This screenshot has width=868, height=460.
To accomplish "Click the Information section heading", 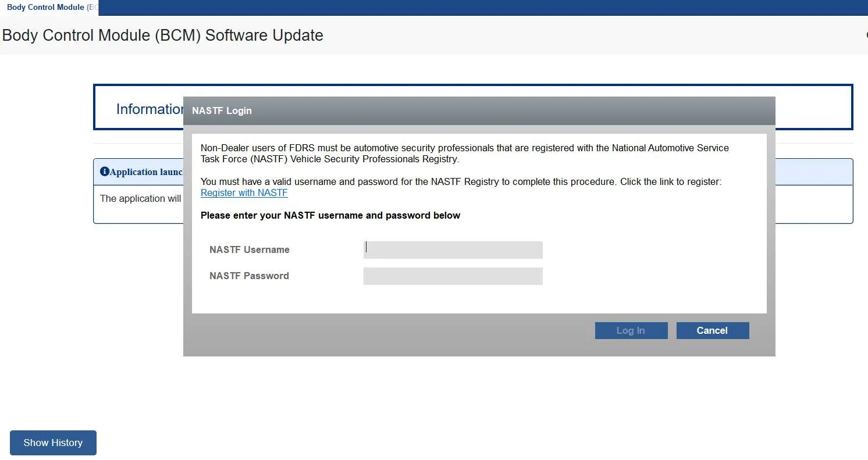I will pos(150,109).
